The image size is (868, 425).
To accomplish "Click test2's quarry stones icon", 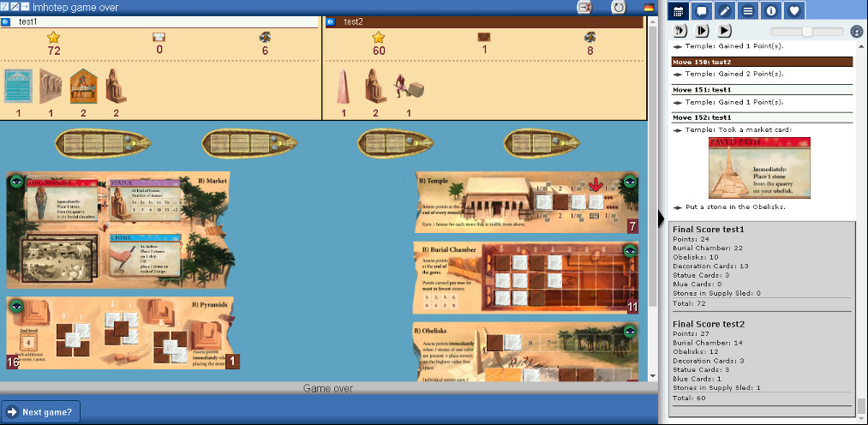I will pyautogui.click(x=590, y=37).
